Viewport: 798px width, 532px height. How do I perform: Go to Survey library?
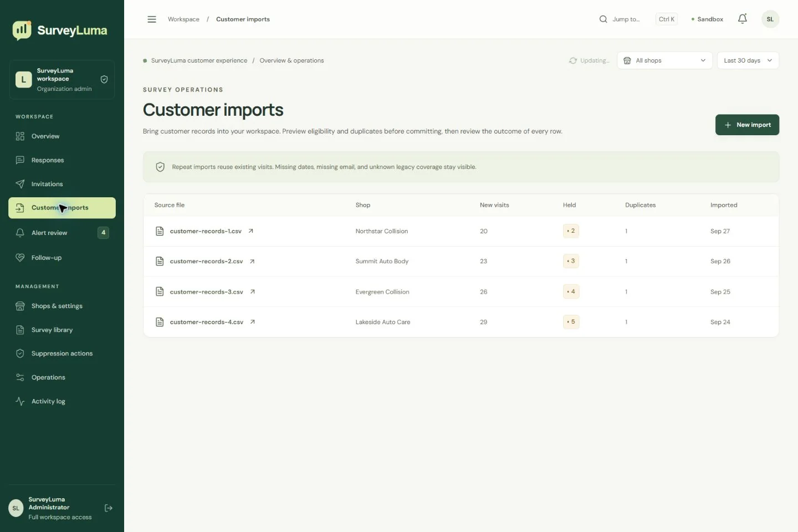tap(62, 330)
